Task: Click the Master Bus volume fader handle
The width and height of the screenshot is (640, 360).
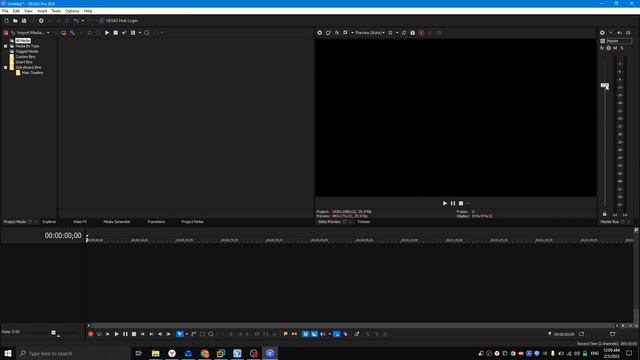Action: click(604, 85)
